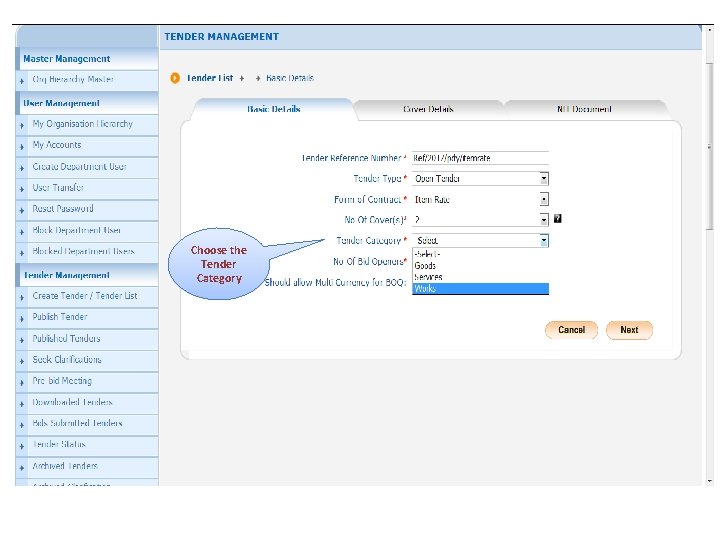720x540 pixels.
Task: Switch to the Basic Details tab
Action: tap(274, 109)
